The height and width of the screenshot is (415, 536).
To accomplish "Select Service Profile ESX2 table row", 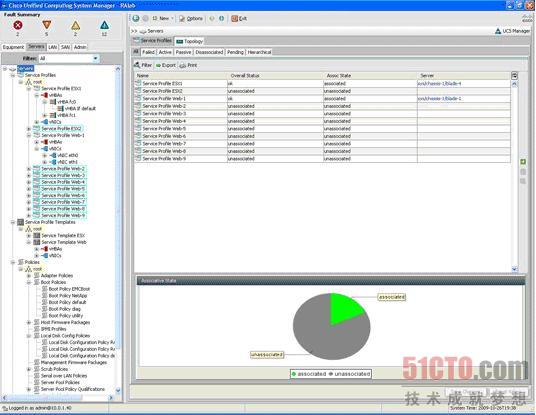I will (322, 91).
